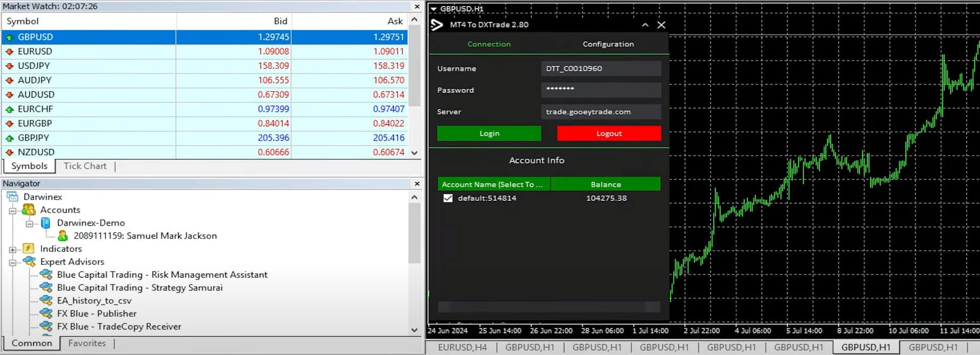Viewport: 980px width, 355px height.
Task: Click the Strategy Samurai expert advisor icon
Action: click(46, 288)
